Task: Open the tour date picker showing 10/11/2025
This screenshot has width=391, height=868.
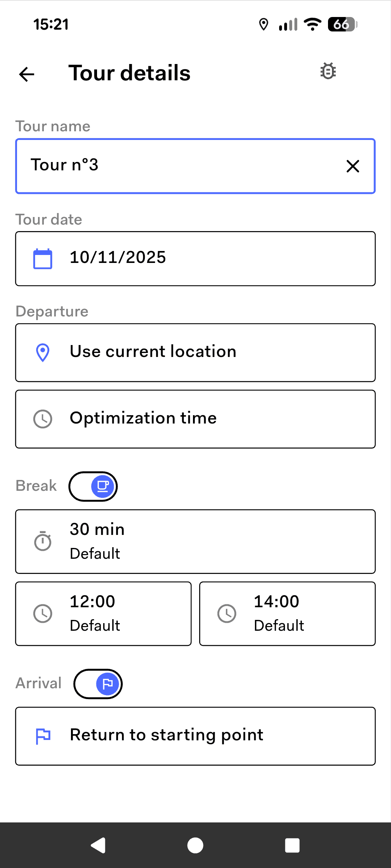Action: point(195,259)
